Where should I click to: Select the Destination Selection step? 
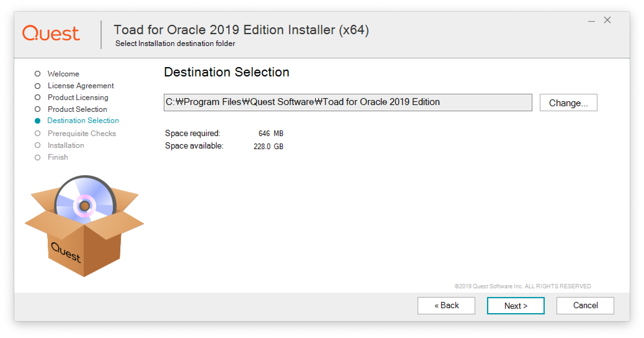[x=77, y=121]
